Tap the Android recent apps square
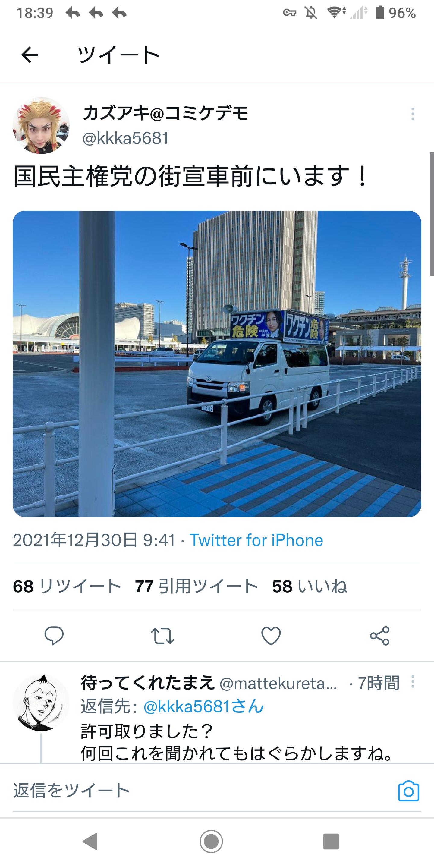The image size is (434, 868). (331, 841)
